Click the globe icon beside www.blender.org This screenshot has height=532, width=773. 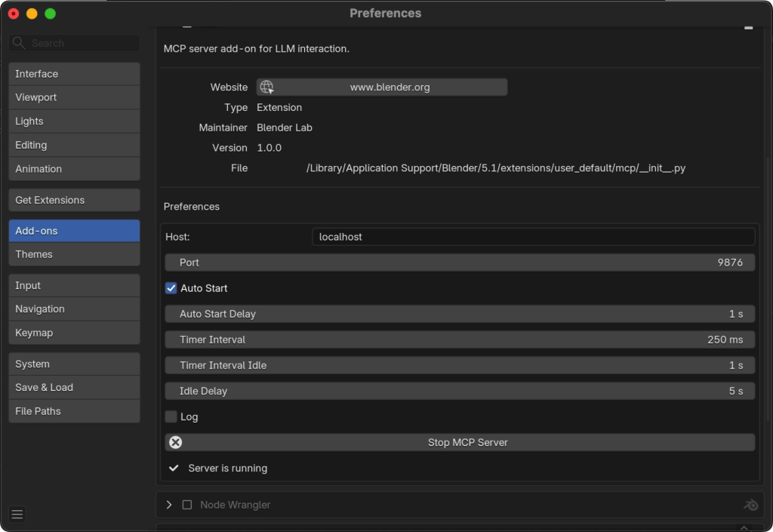266,88
